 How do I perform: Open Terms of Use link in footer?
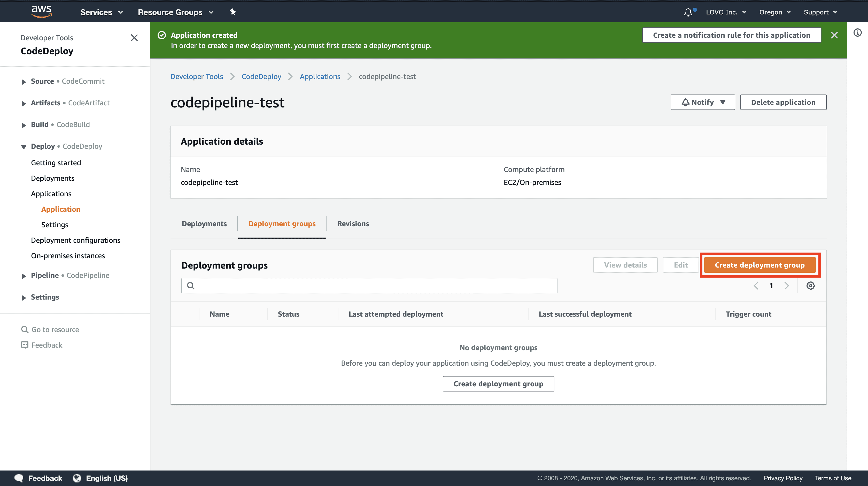coord(833,478)
